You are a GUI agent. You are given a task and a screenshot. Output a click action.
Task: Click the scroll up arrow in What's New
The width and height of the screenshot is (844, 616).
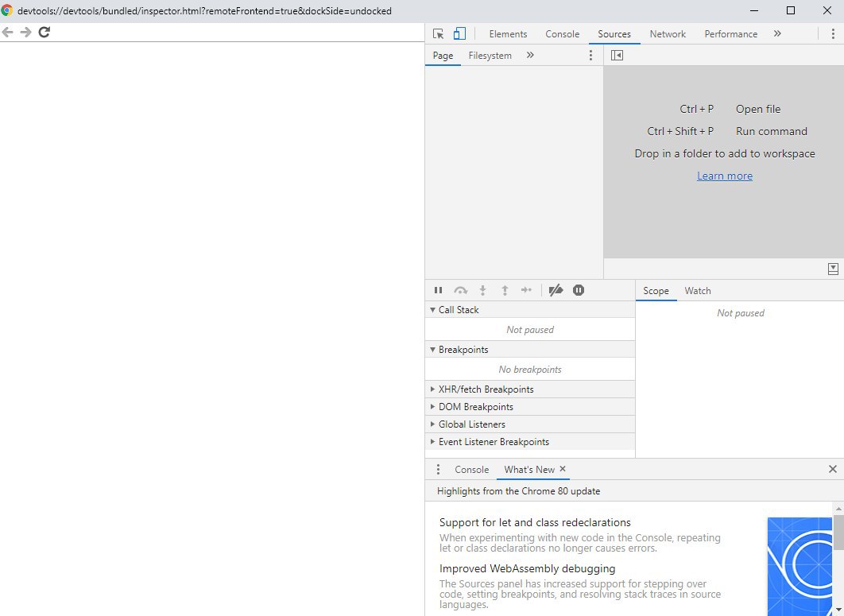click(x=838, y=508)
